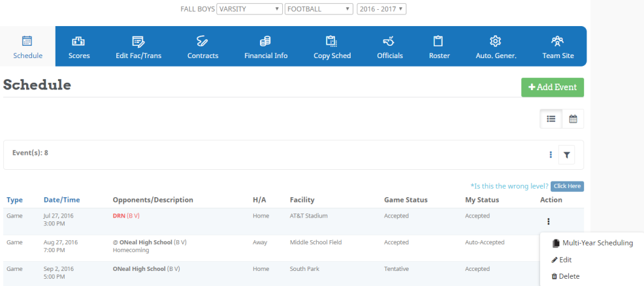Expand the FOOTBALL sport dropdown
Image resolution: width=644 pixels, height=286 pixels.
click(318, 9)
